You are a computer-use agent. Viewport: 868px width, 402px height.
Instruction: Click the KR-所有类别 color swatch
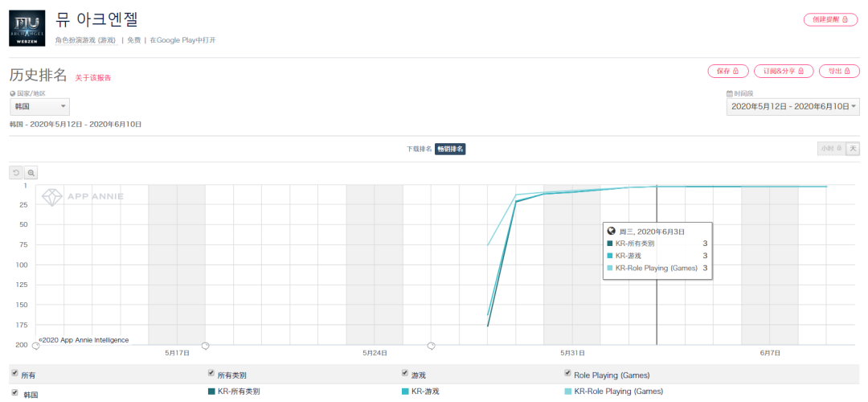pyautogui.click(x=211, y=392)
